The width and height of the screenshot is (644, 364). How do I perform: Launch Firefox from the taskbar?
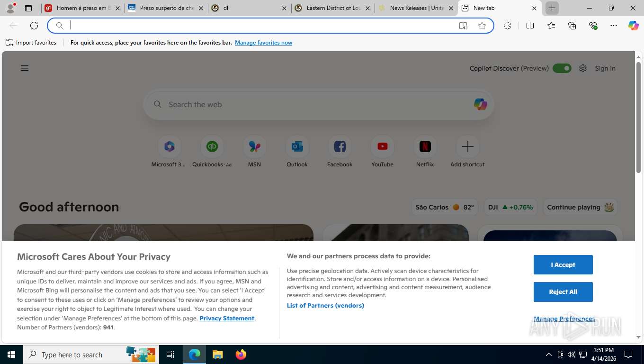pyautogui.click(x=241, y=355)
